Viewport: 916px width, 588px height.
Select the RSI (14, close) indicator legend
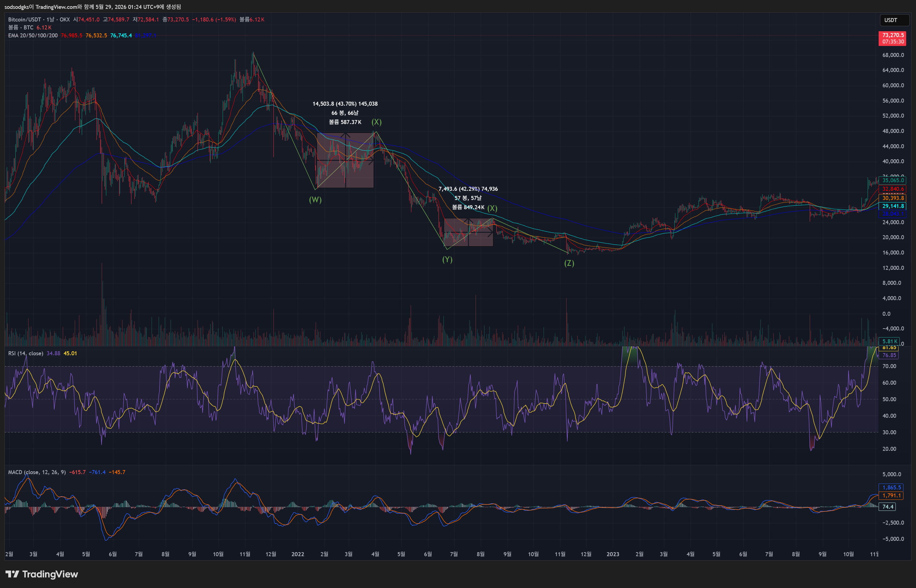pyautogui.click(x=26, y=353)
